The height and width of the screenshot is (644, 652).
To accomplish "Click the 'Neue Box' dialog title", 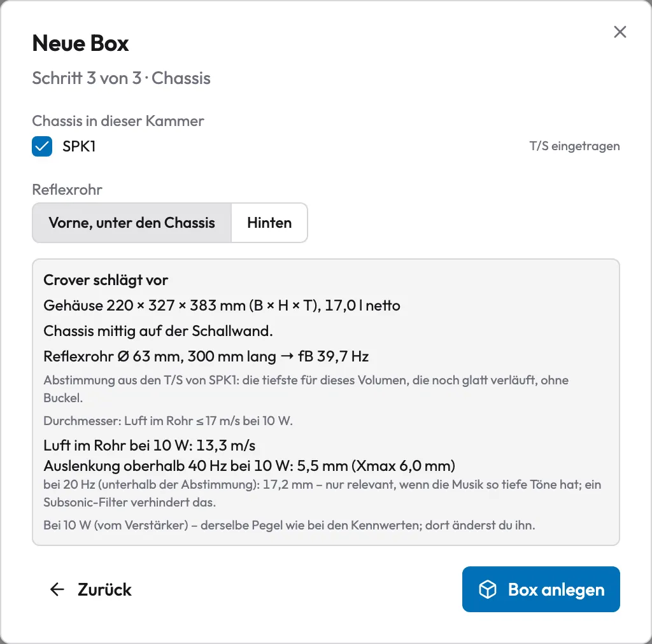I will point(81,43).
